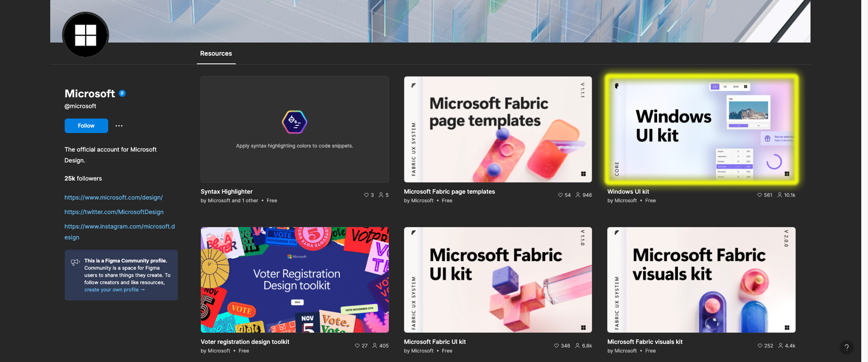Click the create your own profile link
868x362 pixels.
114,290
